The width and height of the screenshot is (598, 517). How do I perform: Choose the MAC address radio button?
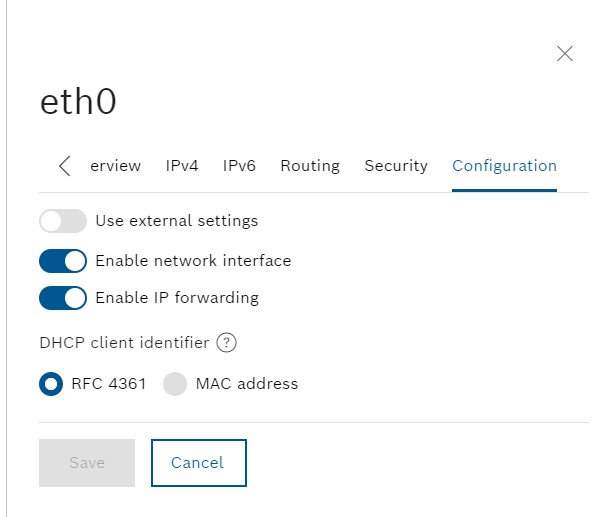[175, 384]
